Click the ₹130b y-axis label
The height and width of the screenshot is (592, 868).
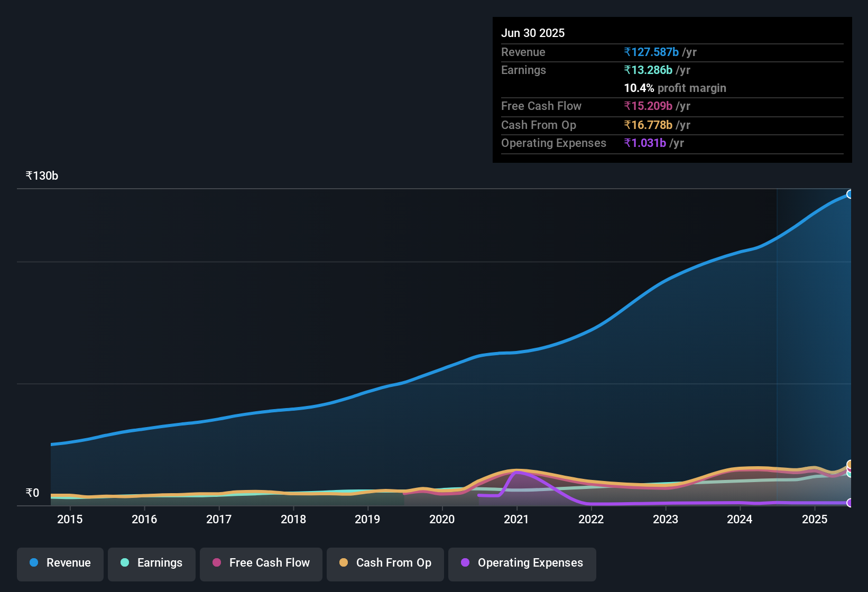42,176
